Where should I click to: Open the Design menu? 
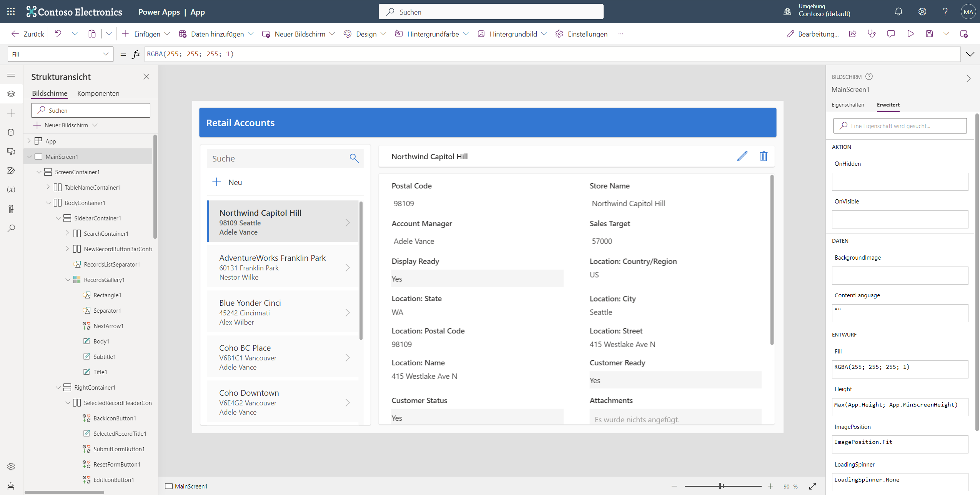(365, 34)
